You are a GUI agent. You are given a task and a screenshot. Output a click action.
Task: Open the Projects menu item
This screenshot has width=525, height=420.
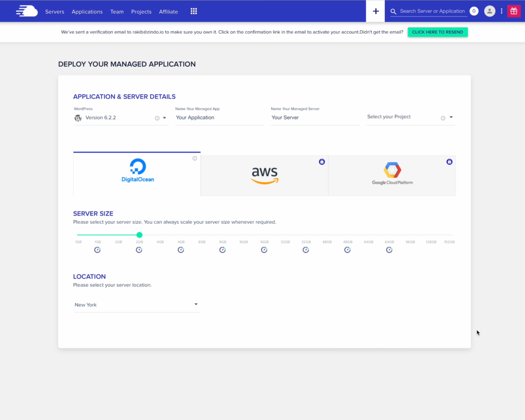tap(142, 12)
